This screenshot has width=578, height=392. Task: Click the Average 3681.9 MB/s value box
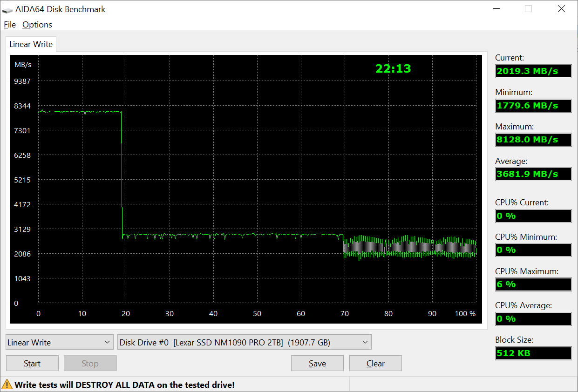point(533,174)
